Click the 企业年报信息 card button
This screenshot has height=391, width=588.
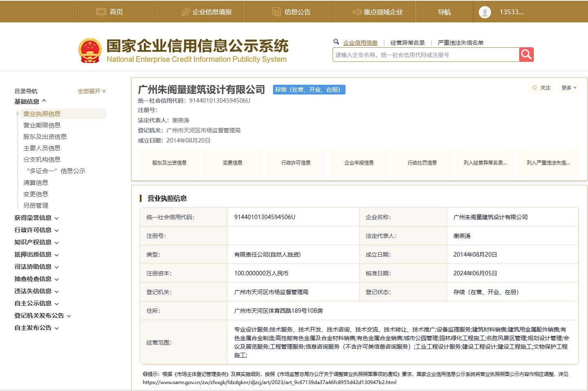(x=359, y=163)
